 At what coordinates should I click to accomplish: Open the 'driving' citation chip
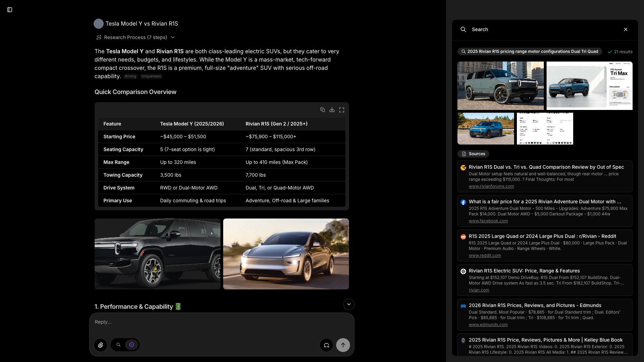tap(130, 76)
